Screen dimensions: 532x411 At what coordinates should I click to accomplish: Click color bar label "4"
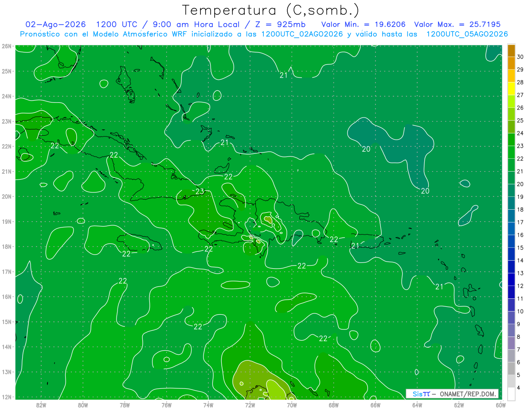point(519,388)
